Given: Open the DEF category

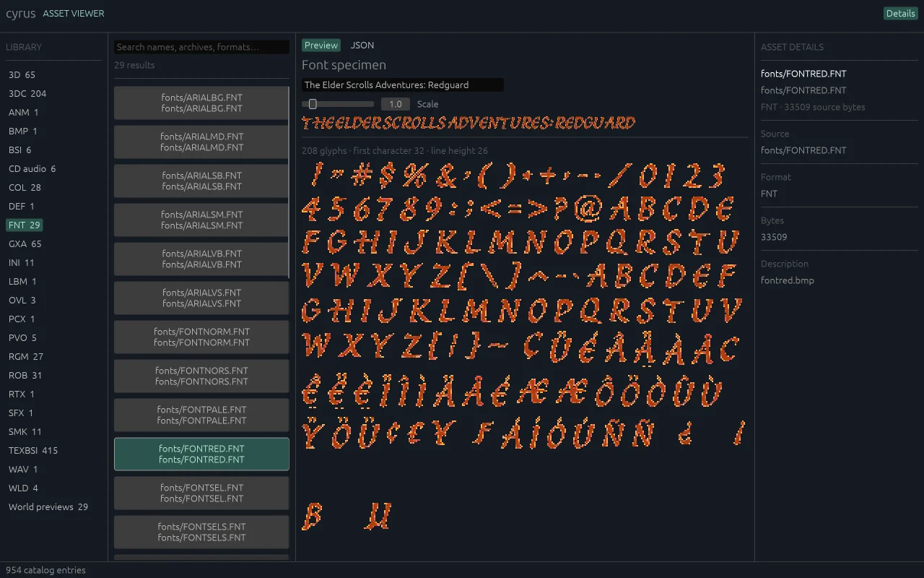Looking at the screenshot, I should pyautogui.click(x=22, y=206).
